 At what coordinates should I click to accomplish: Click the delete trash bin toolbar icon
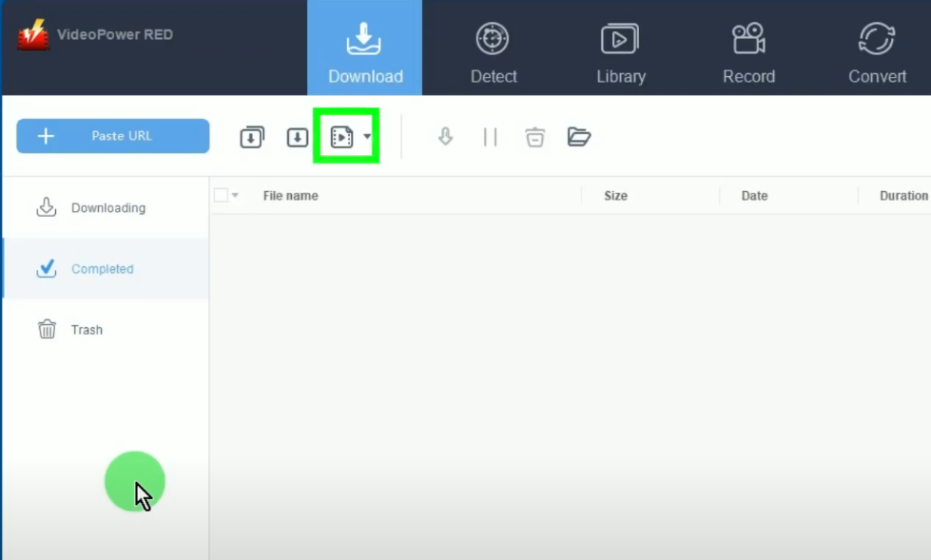tap(535, 137)
